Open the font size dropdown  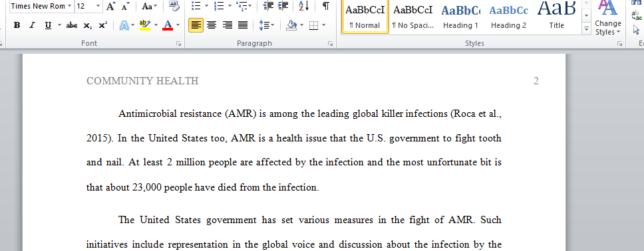98,6
